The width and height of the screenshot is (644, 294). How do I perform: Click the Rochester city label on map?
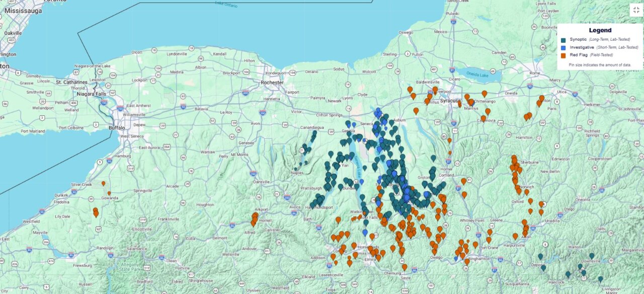pos(272,82)
